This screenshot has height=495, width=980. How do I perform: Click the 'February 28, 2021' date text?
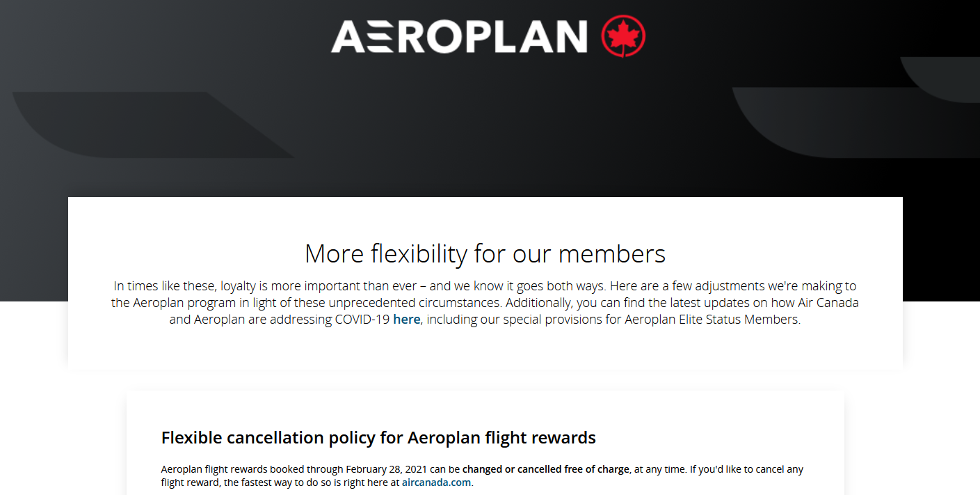click(385, 469)
